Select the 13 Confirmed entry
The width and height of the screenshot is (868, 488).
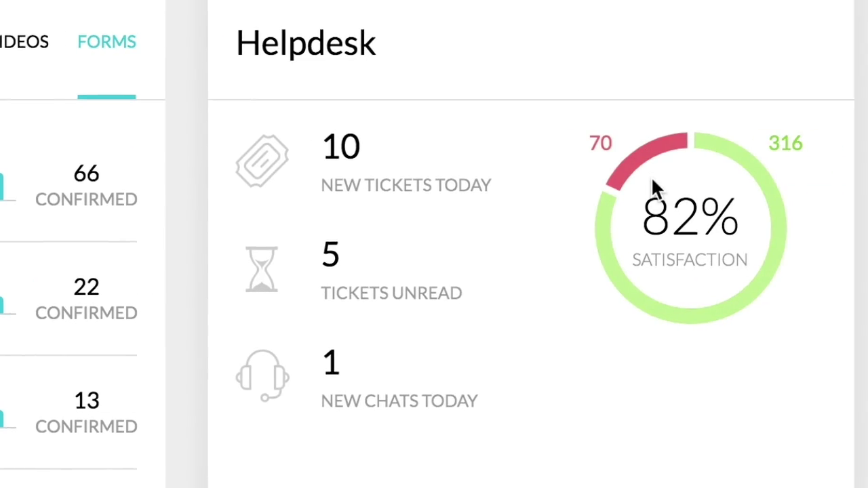tap(86, 412)
